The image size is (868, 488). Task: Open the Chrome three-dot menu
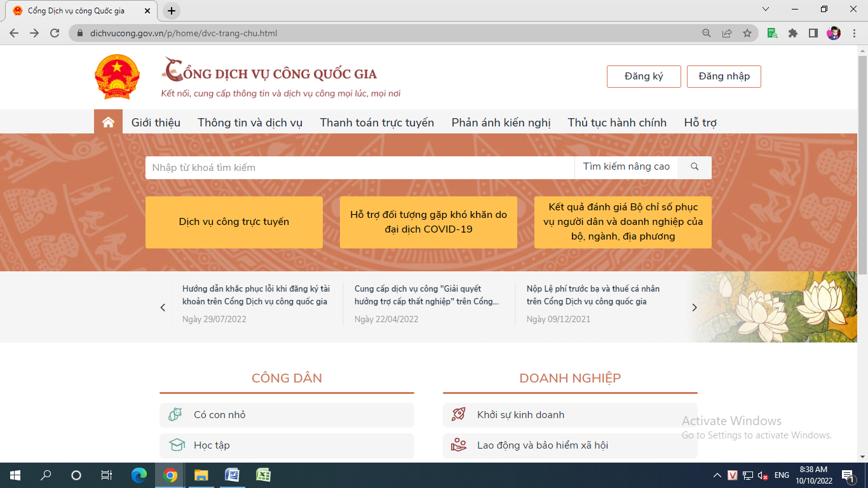pyautogui.click(x=854, y=33)
